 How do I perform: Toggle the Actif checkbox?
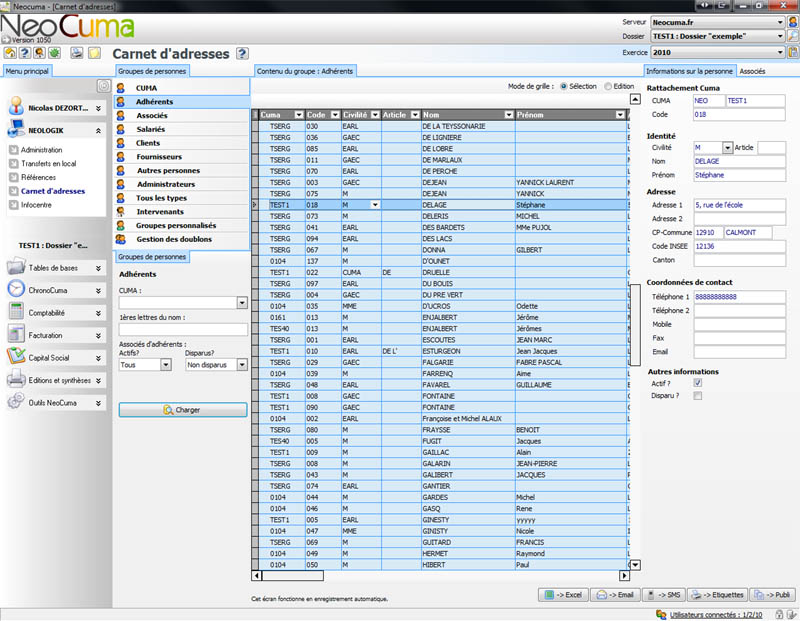697,383
